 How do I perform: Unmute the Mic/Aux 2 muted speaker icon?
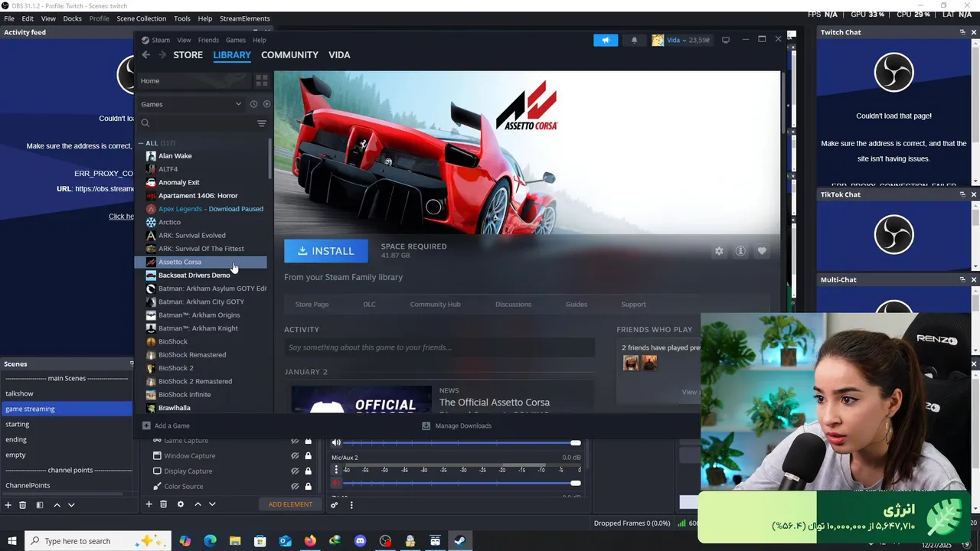pos(336,483)
